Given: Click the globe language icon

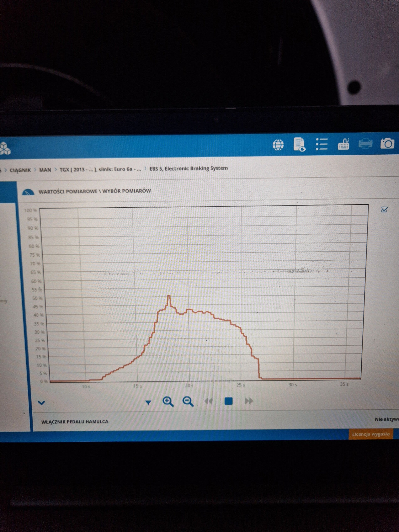Looking at the screenshot, I should tap(278, 145).
